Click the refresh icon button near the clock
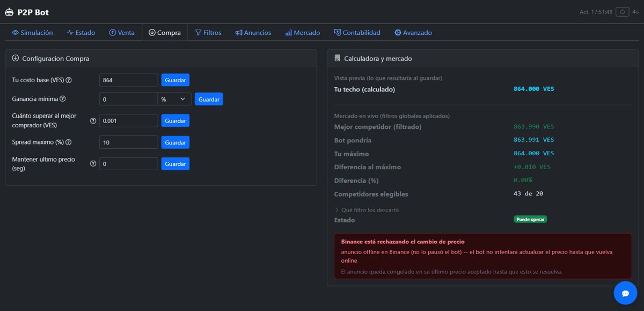Viewport: 644px width, 311px height. click(623, 12)
